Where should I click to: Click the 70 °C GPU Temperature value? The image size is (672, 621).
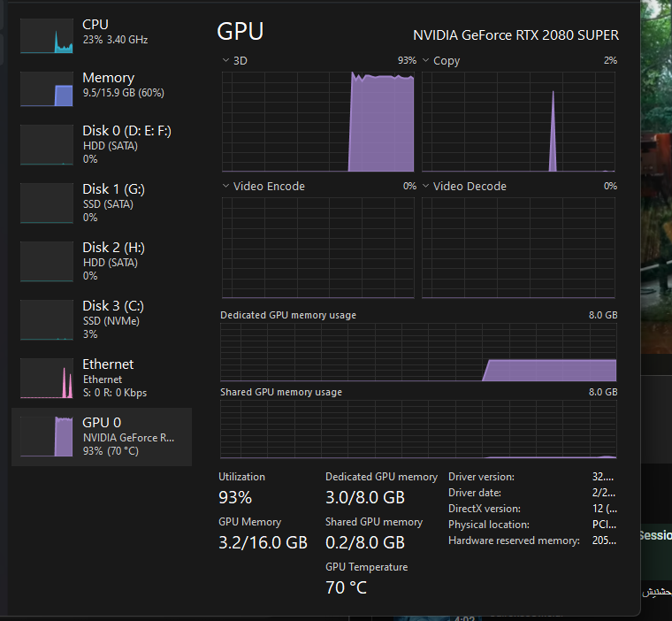(x=347, y=587)
